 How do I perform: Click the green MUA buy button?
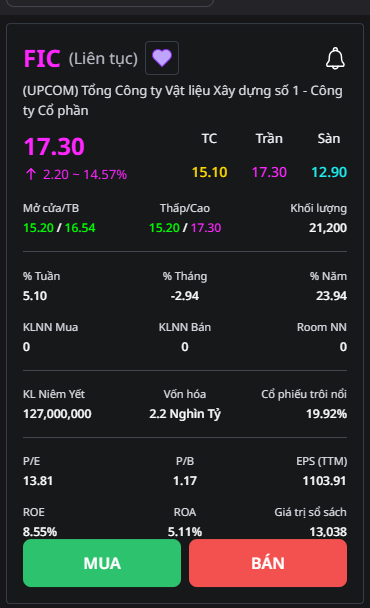click(102, 563)
